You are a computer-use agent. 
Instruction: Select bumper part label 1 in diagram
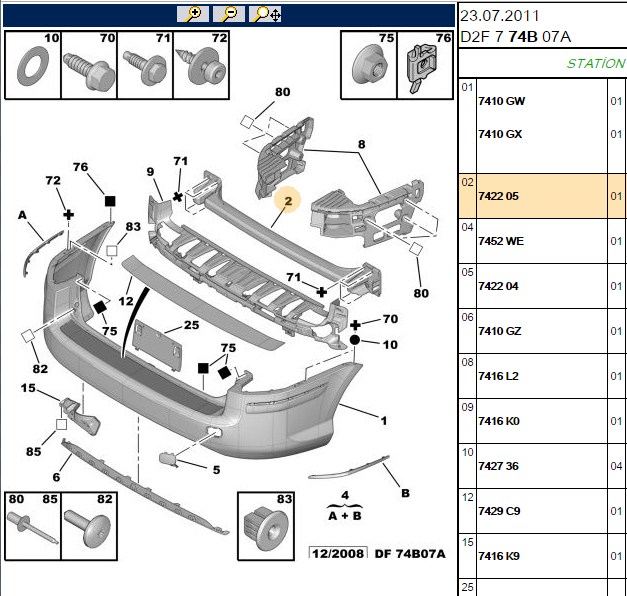click(x=383, y=420)
